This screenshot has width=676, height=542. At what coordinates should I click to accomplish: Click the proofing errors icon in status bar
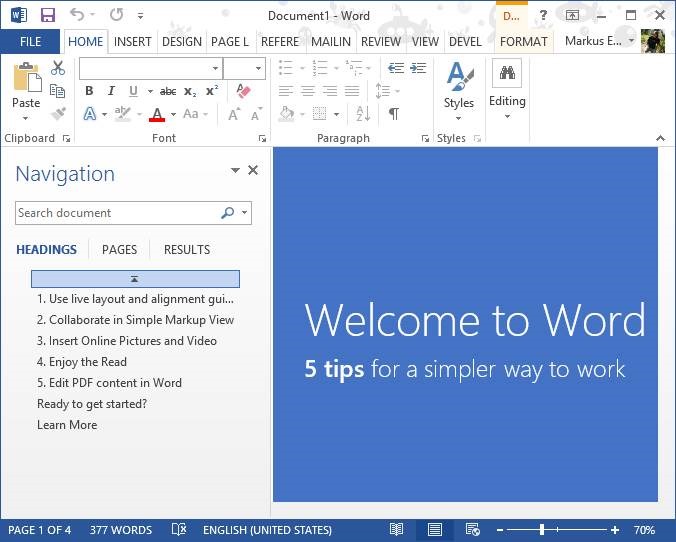click(x=179, y=530)
